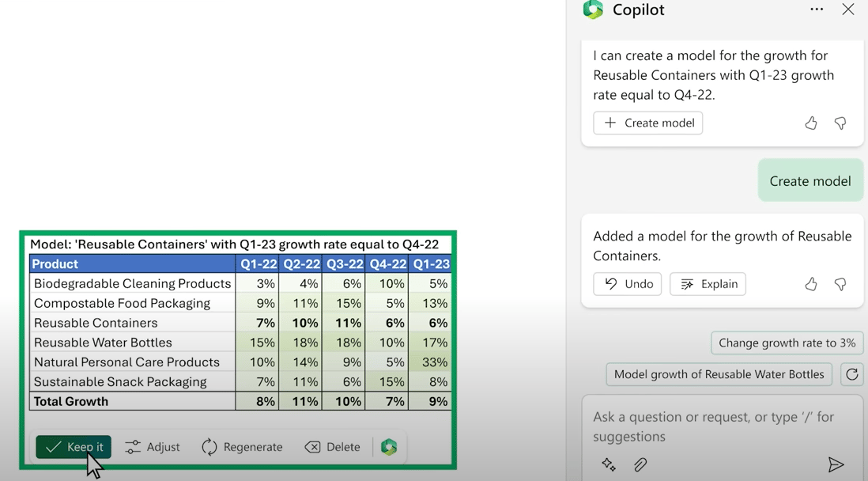Send the message with the arrow icon
The width and height of the screenshot is (868, 481).
tap(836, 464)
